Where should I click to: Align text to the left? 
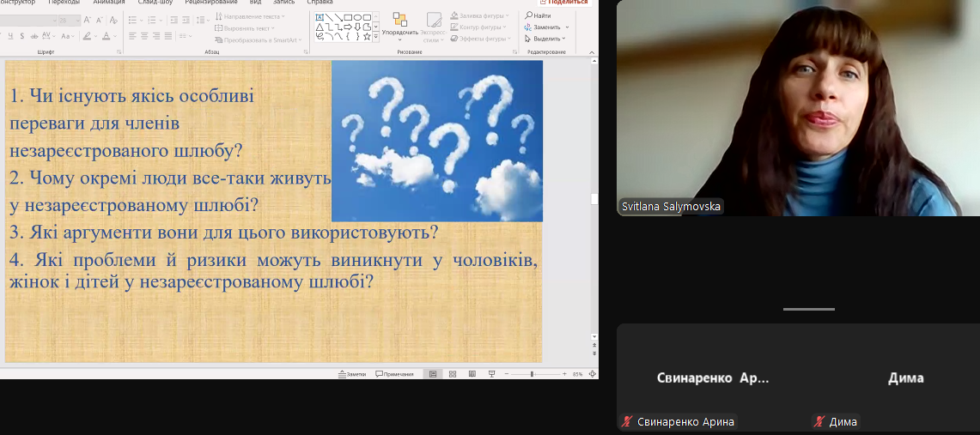(132, 36)
